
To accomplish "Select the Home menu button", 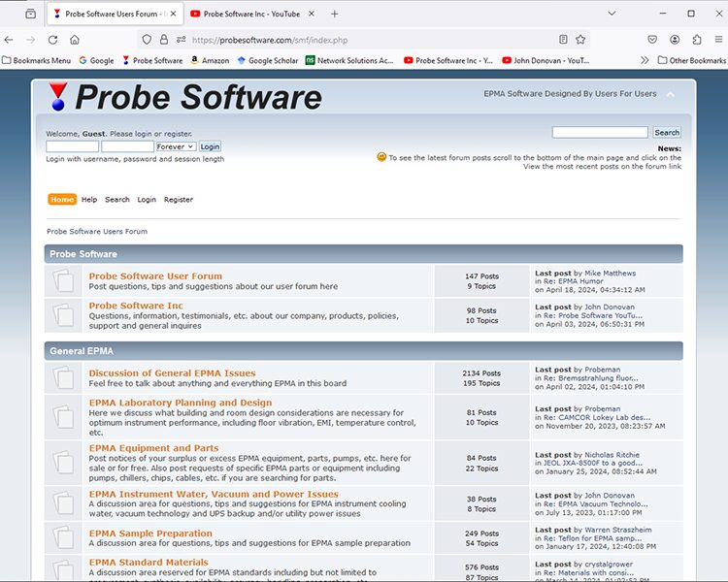I will [x=62, y=199].
